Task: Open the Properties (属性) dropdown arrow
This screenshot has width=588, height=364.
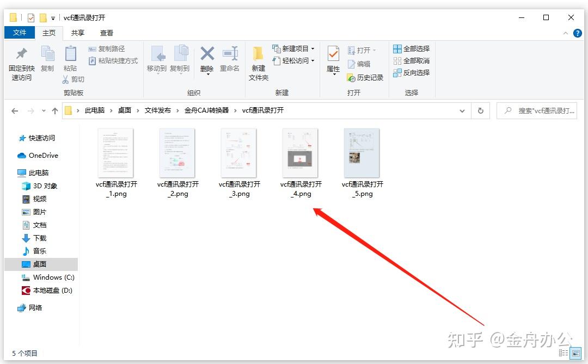Action: point(334,75)
